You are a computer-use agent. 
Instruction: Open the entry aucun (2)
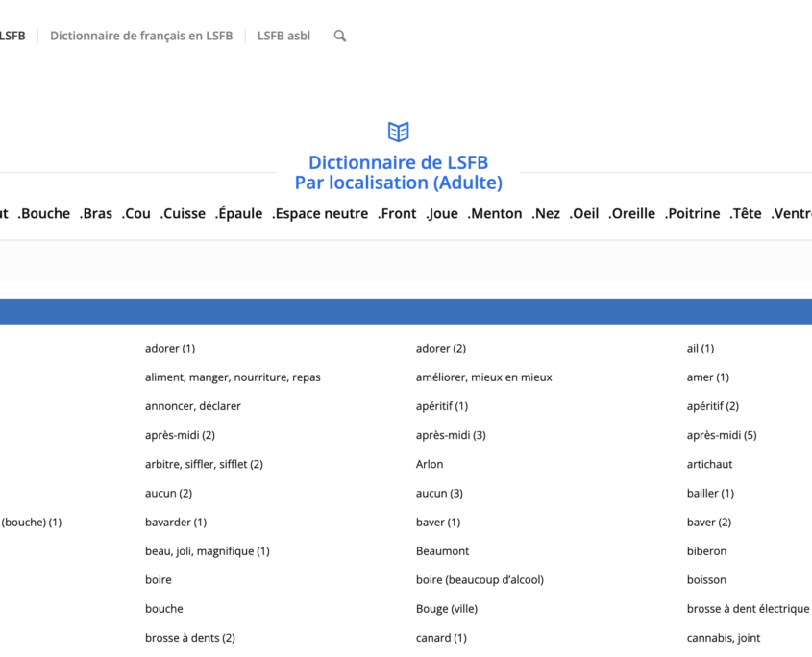pyautogui.click(x=168, y=493)
